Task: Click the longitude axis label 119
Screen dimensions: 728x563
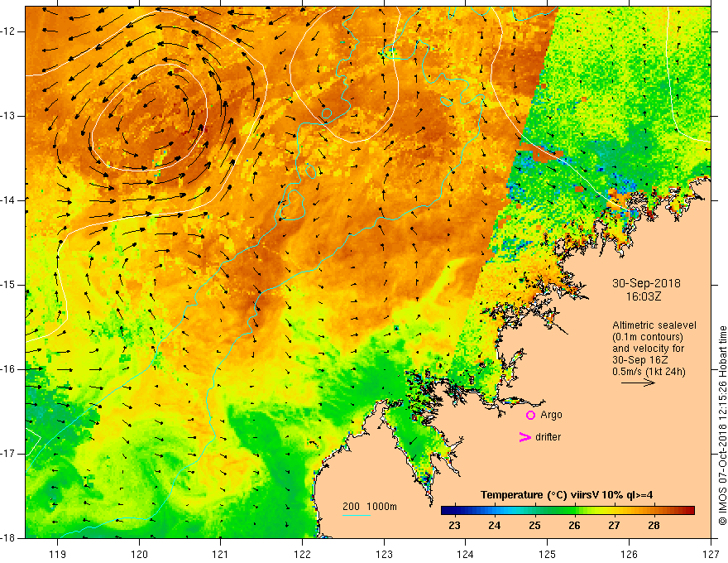Action: (x=58, y=554)
